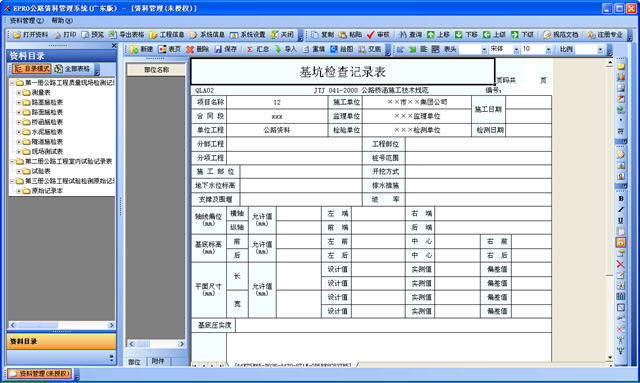This screenshot has height=383, width=640.
Task: Expand the 试验表 tree folder
Action: point(18,171)
